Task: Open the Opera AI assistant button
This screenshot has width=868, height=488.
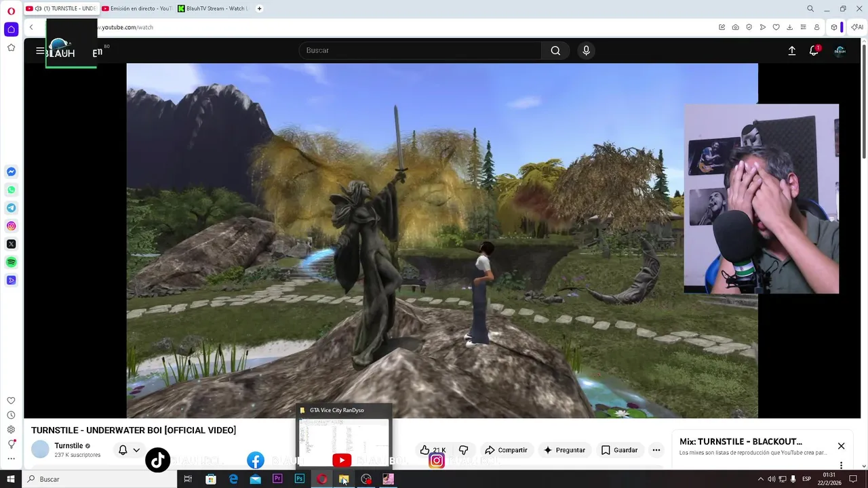Action: point(857,27)
